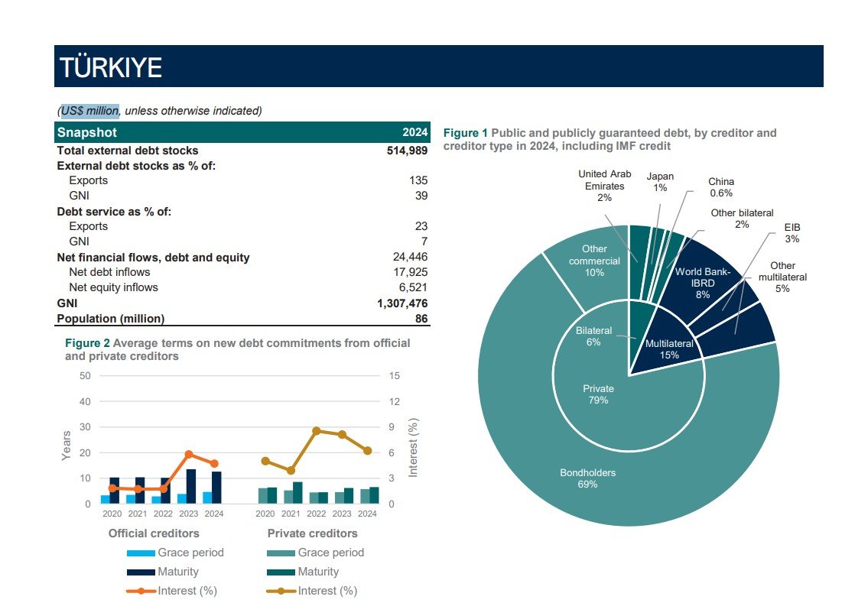Click the dark teal private Maturity swatch
The image size is (868, 603).
click(281, 572)
